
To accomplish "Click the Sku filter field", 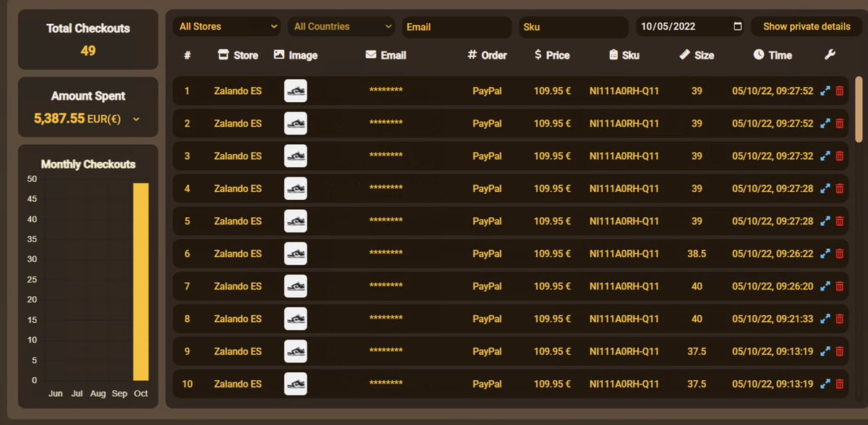I will point(574,27).
